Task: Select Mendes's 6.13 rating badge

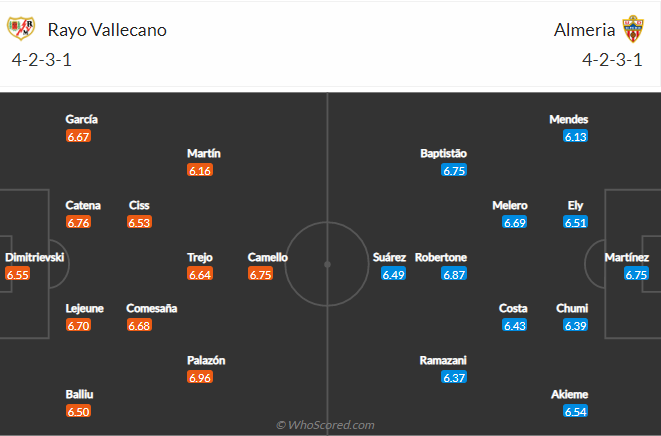Action: (x=575, y=136)
